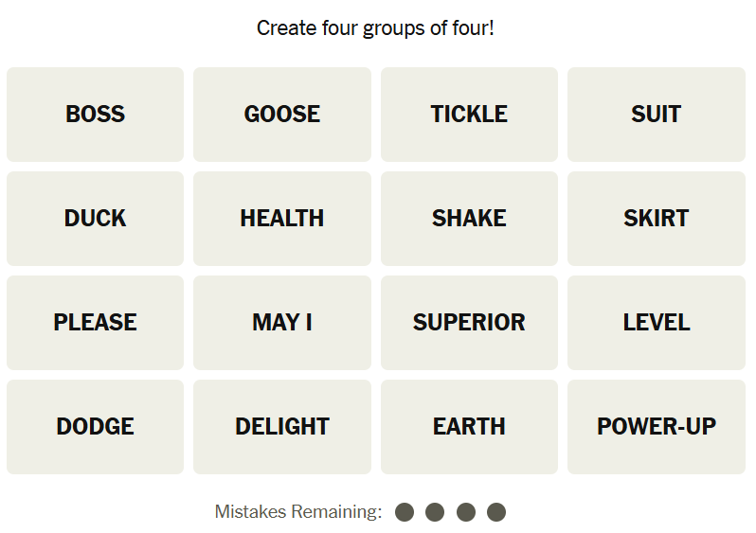Select the SHAKE word card
756x533 pixels.
(469, 219)
